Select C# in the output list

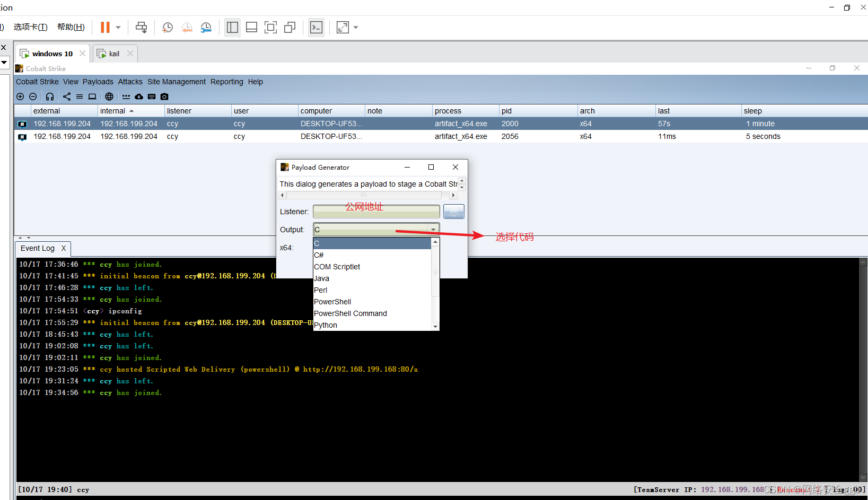click(372, 255)
